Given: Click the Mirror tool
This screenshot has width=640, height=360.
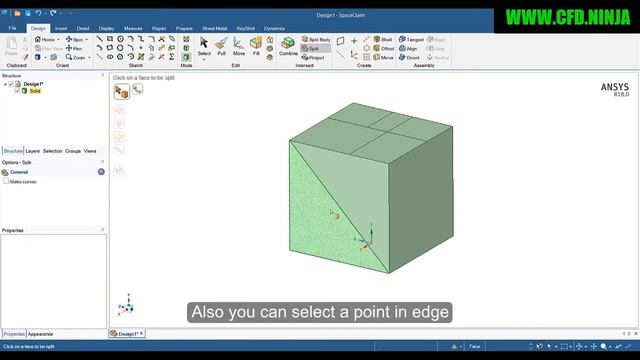Looking at the screenshot, I should pyautogui.click(x=384, y=57).
